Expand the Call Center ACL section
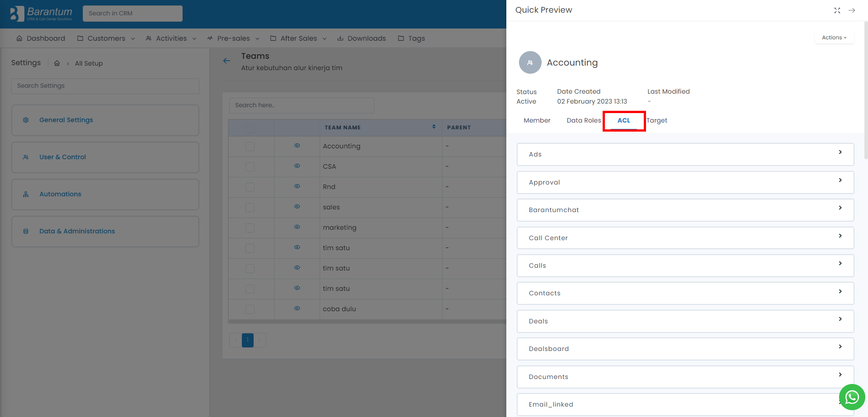 (x=685, y=238)
